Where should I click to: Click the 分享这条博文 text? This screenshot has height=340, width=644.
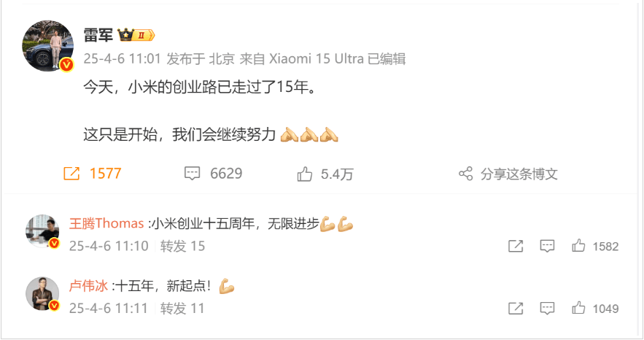[519, 174]
